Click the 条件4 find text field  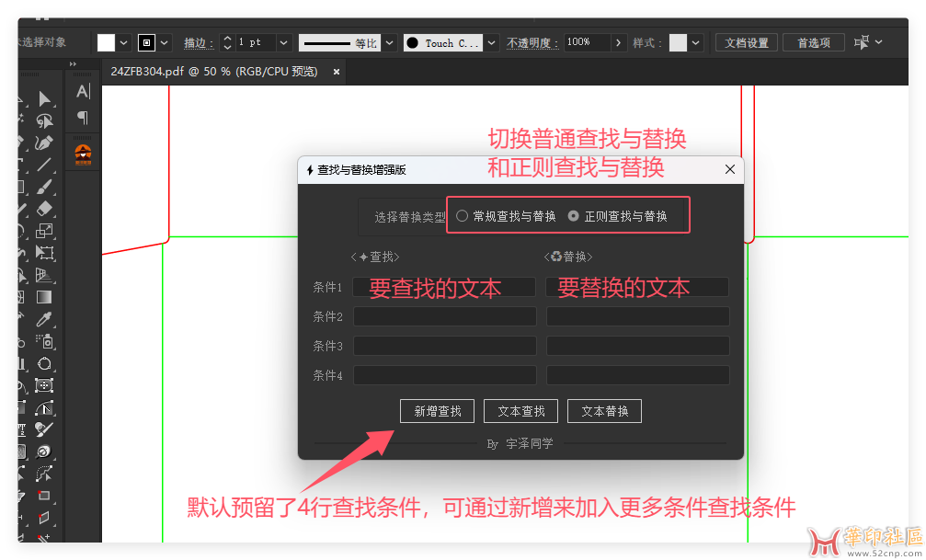tap(445, 375)
